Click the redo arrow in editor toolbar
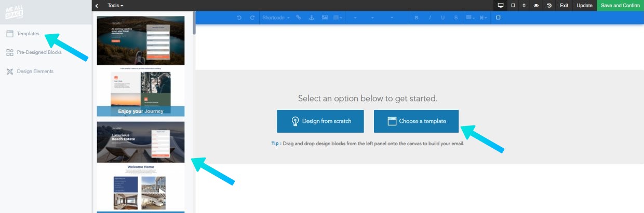 click(x=252, y=18)
